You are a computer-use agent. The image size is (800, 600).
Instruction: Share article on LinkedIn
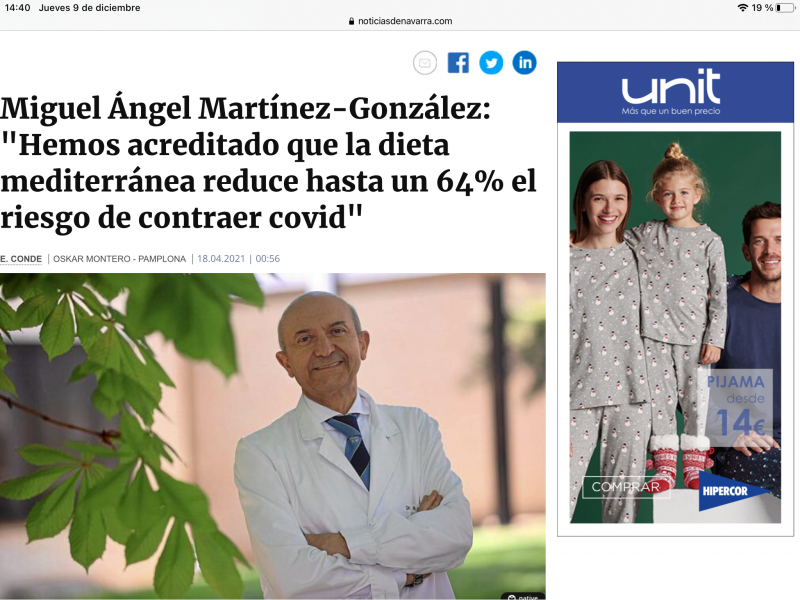point(524,63)
